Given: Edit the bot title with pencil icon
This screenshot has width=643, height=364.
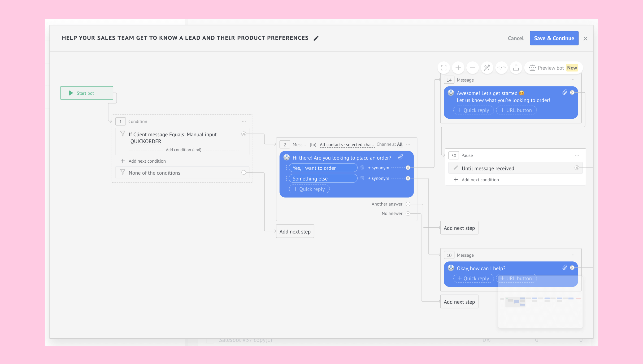Looking at the screenshot, I should click(x=316, y=38).
